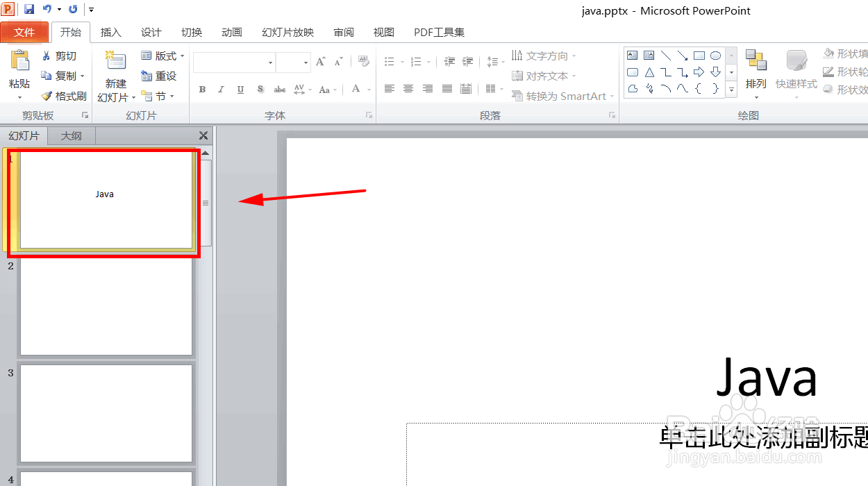Select the isosceles triangle shape

pyautogui.click(x=649, y=72)
